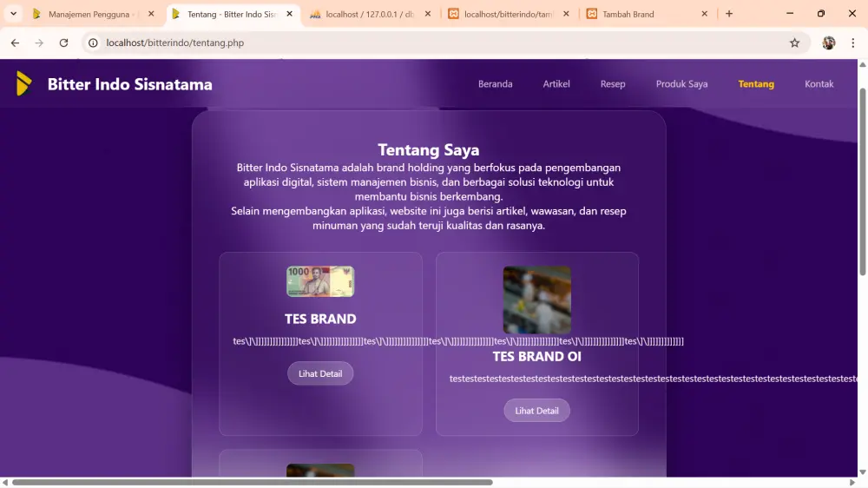Image resolution: width=868 pixels, height=488 pixels.
Task: Navigate to Produk Saya
Action: (681, 84)
